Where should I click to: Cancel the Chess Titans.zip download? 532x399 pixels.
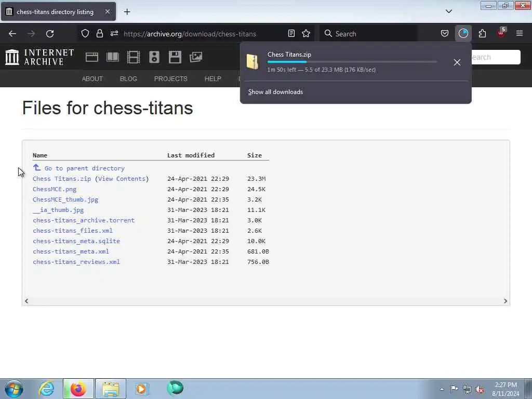coord(457,62)
